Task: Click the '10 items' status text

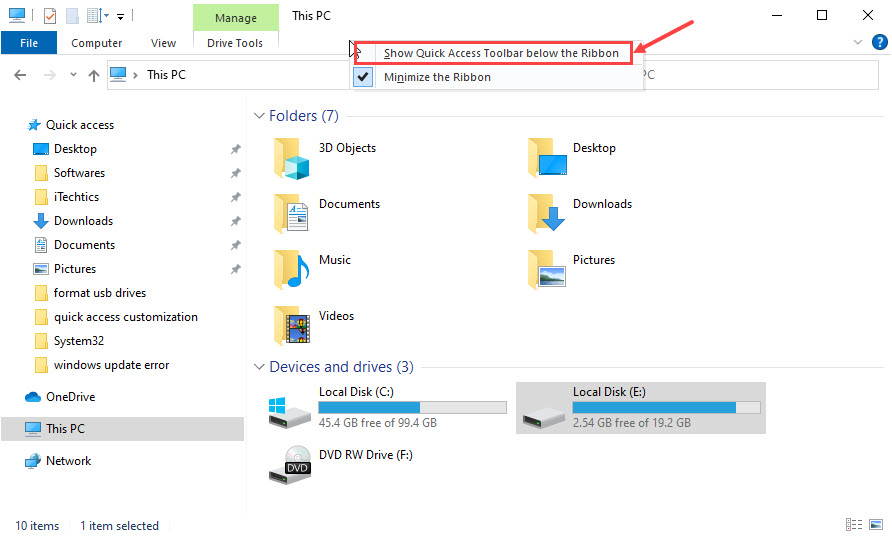Action: (x=37, y=525)
